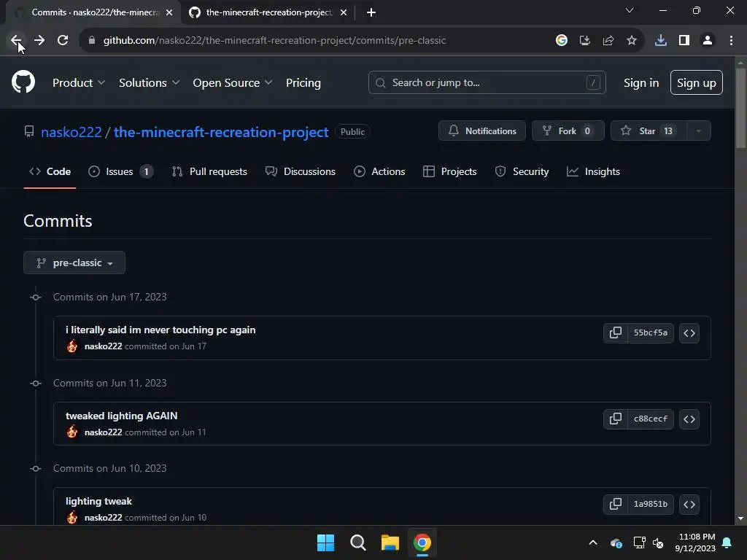Open the Issues tab
The image size is (747, 560).
tap(121, 171)
